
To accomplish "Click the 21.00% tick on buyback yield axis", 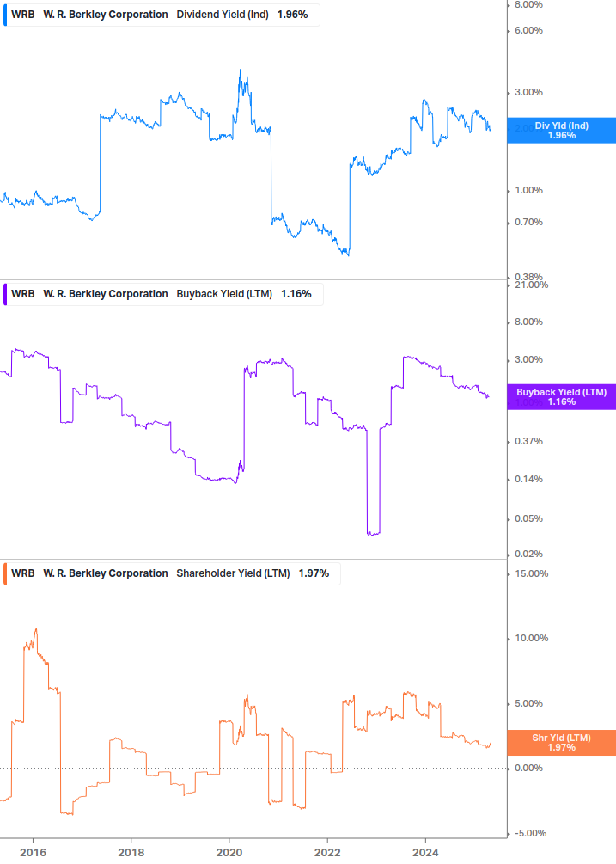I will [x=531, y=285].
